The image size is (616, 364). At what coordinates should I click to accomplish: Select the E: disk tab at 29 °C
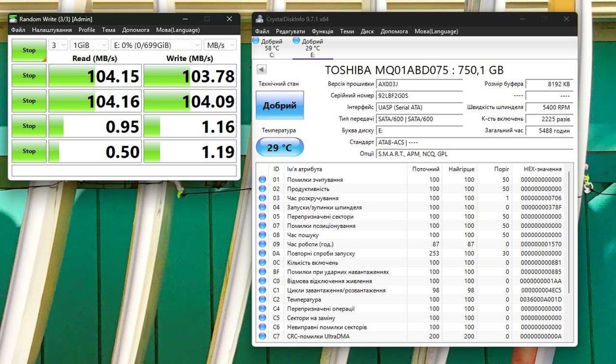pyautogui.click(x=312, y=48)
